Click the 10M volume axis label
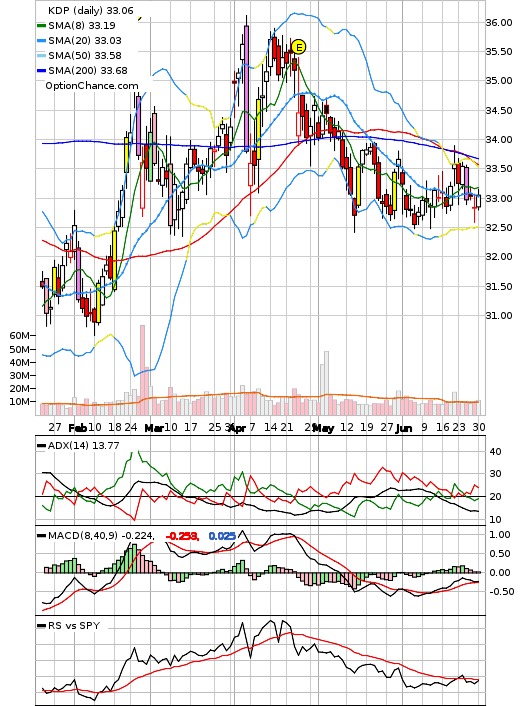The image size is (526, 706). (20, 402)
